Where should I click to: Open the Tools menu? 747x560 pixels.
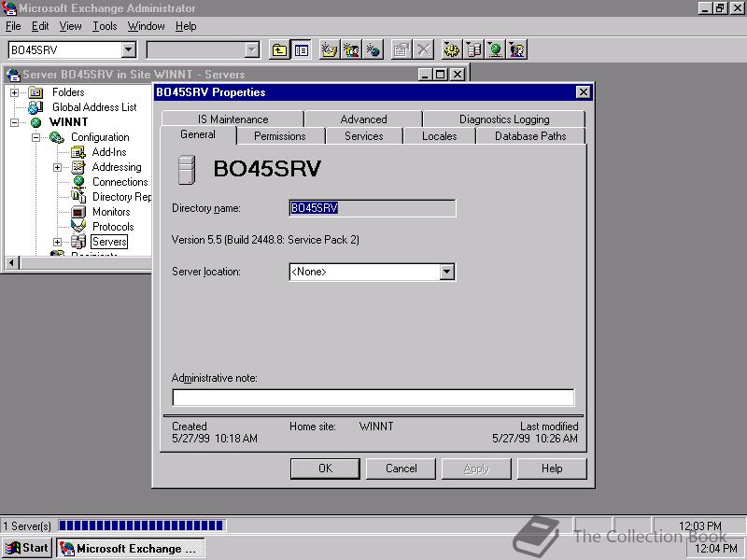pyautogui.click(x=105, y=26)
